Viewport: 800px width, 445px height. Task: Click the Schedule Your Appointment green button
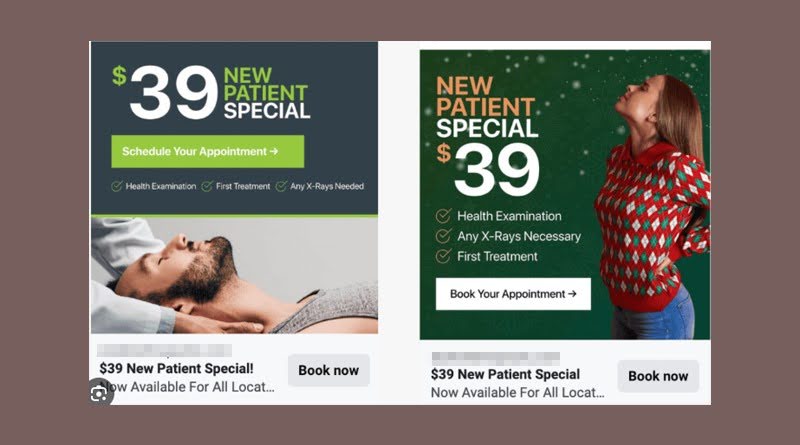[x=208, y=152]
